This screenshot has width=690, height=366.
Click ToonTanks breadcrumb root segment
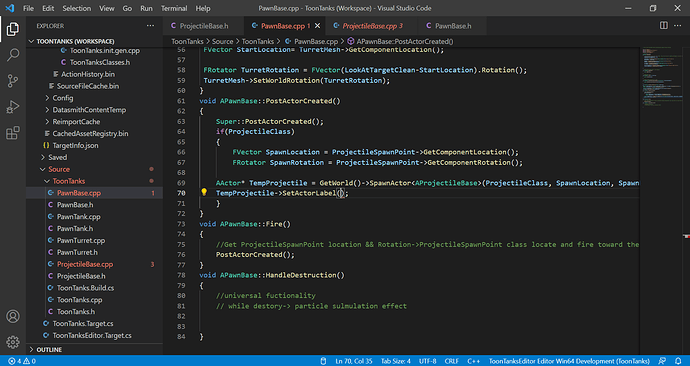click(187, 41)
